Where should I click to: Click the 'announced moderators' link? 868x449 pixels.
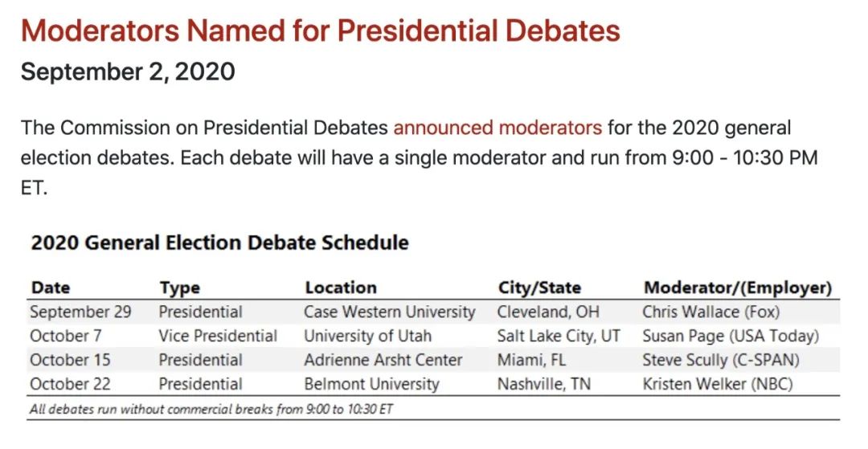point(497,128)
